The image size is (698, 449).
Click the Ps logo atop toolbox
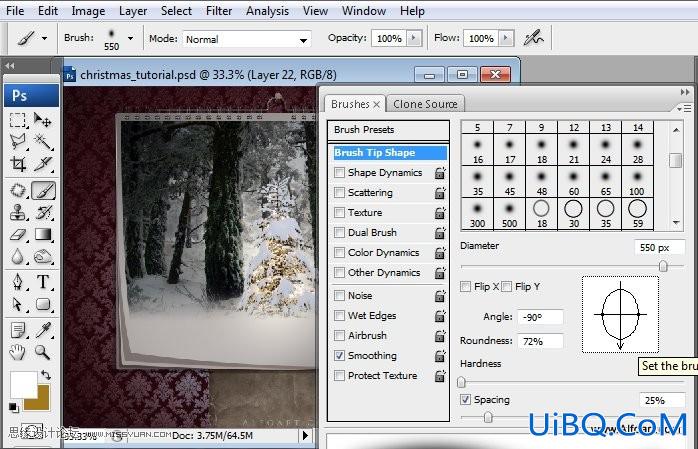point(31,96)
